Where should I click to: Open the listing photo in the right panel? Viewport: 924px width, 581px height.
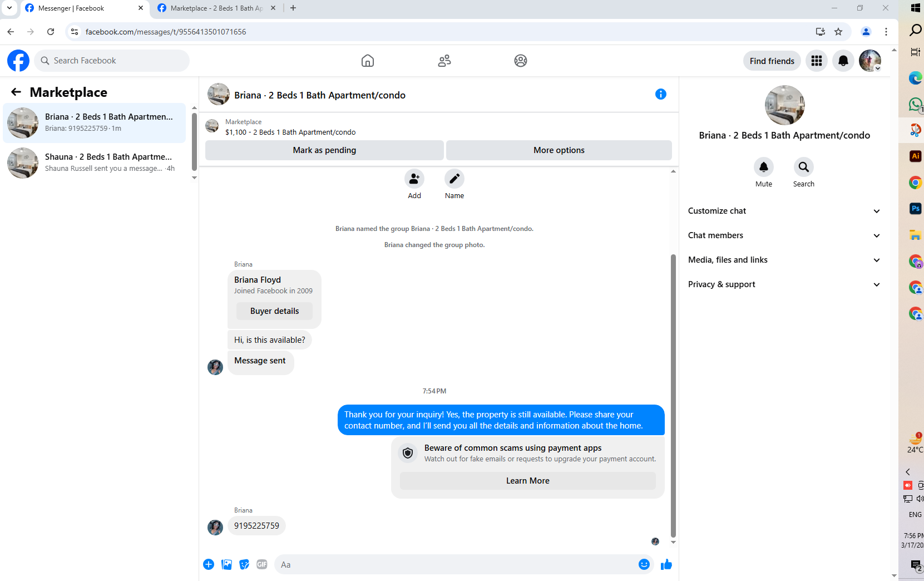click(x=784, y=105)
